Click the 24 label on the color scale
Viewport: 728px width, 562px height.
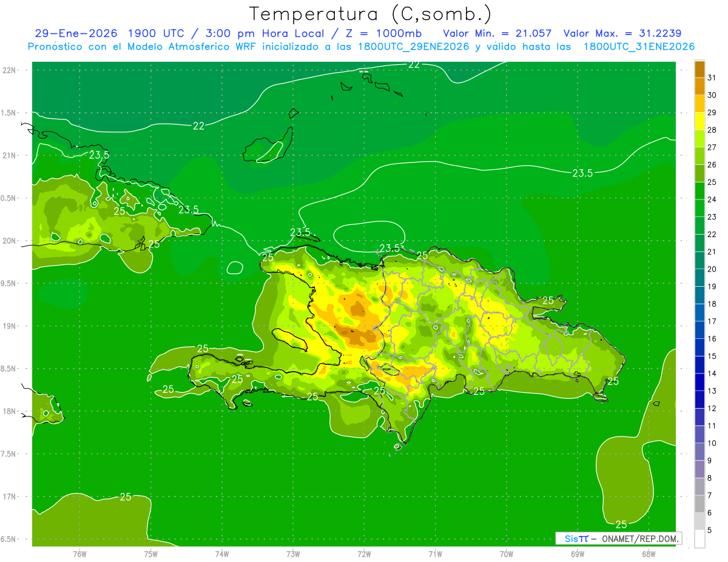coord(712,199)
